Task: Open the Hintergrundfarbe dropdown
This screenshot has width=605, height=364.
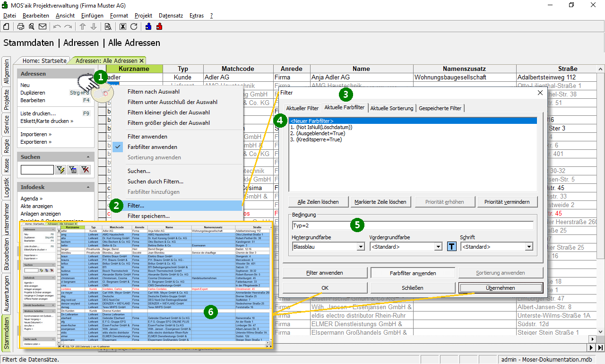Action: click(361, 247)
